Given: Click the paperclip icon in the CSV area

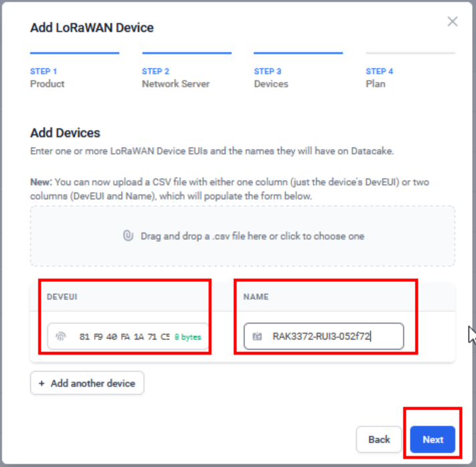Looking at the screenshot, I should point(128,236).
